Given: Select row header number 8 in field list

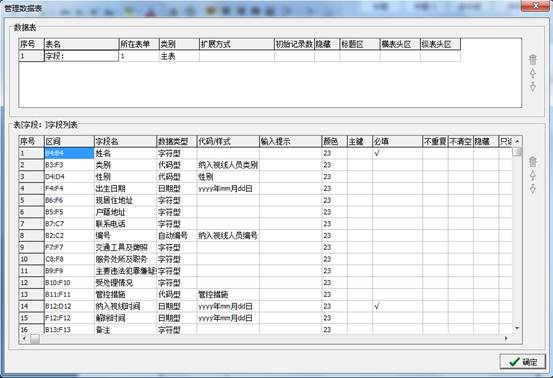Looking at the screenshot, I should point(31,236).
